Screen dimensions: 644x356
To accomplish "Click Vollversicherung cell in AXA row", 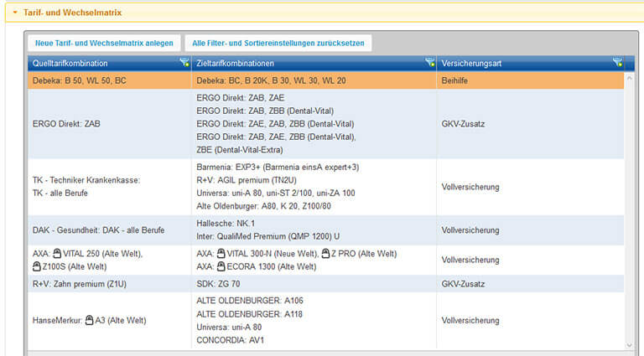I will (530, 260).
